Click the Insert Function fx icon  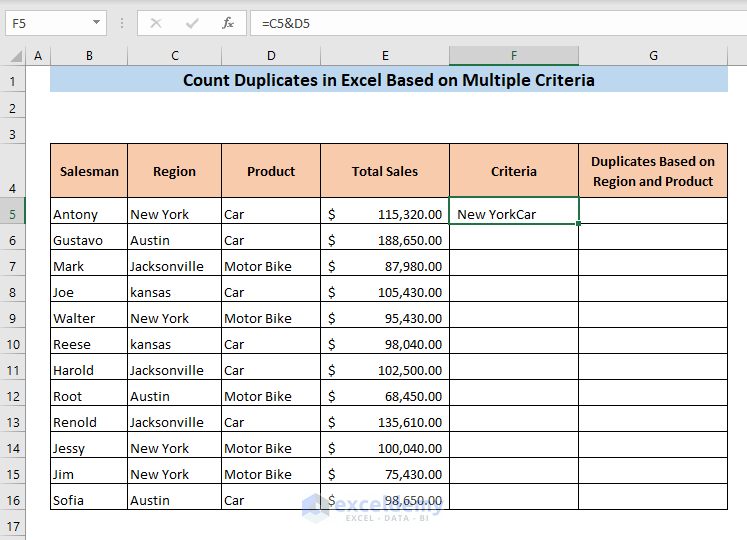point(228,22)
